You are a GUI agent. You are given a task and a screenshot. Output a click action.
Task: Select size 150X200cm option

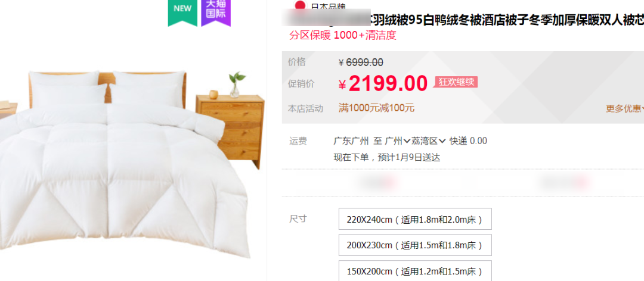(415, 271)
